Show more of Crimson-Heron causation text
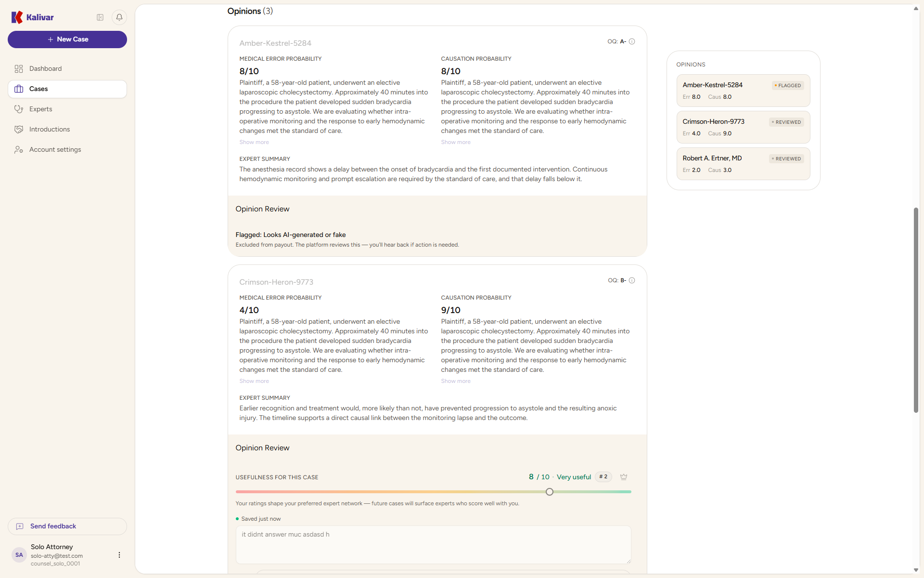 click(x=456, y=381)
